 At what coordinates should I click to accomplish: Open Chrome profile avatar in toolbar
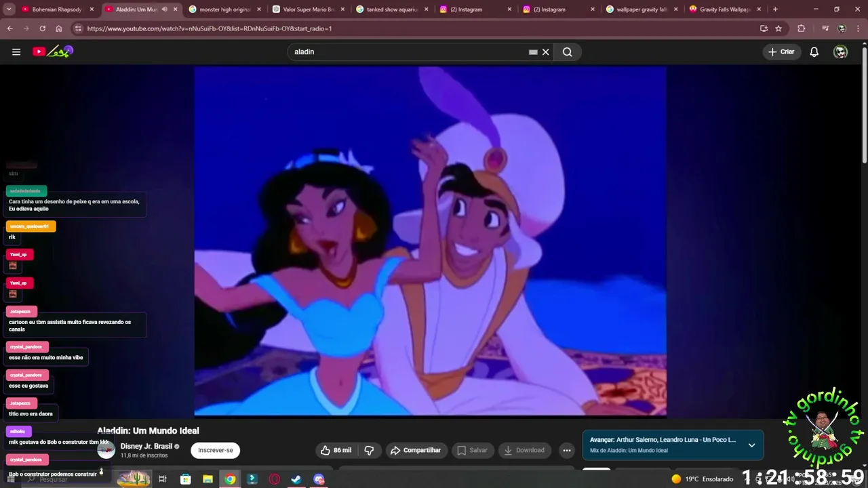coord(842,28)
